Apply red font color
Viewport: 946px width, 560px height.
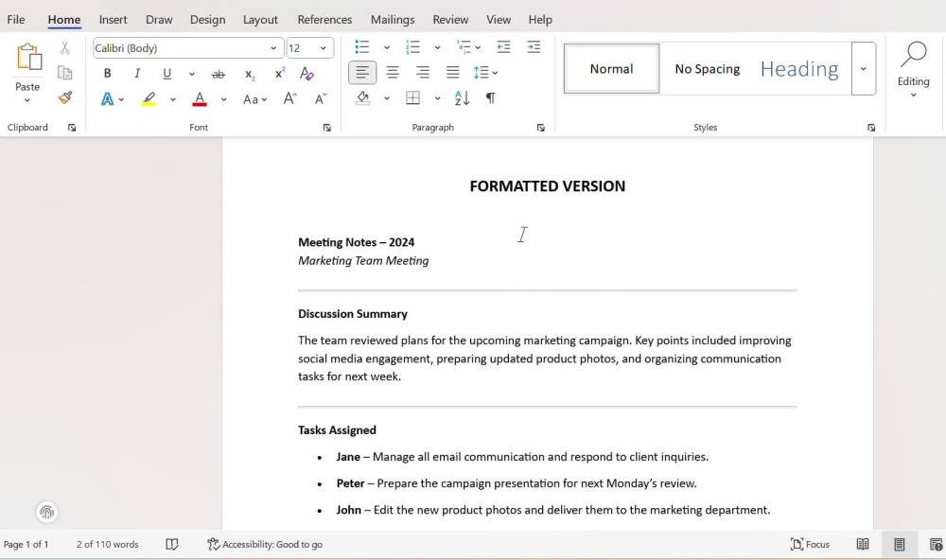pyautogui.click(x=200, y=99)
